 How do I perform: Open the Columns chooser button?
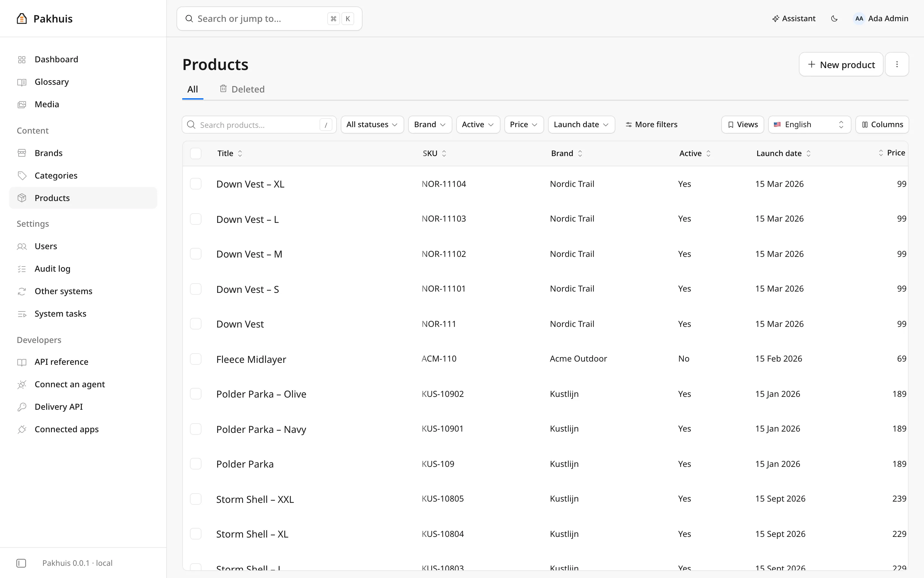coord(882,125)
